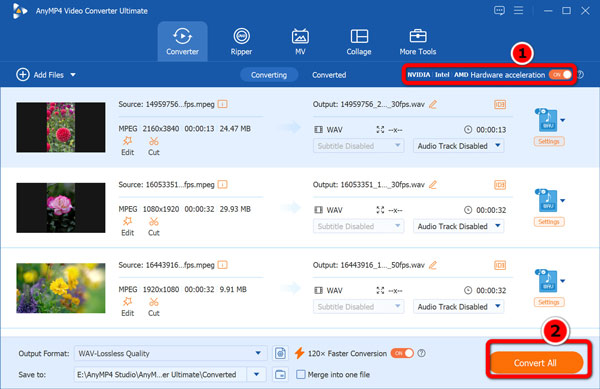600x389 pixels.
Task: Open Subtitle Disabled dropdown for 14959756 file
Action: [x=358, y=146]
